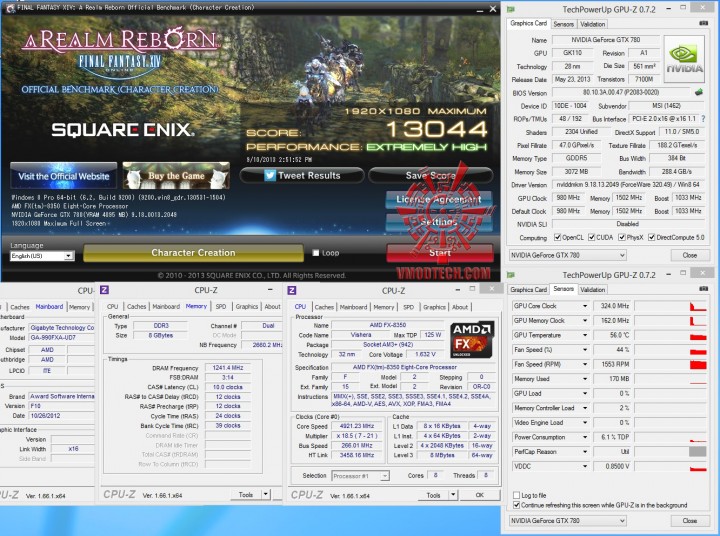720x536 pixels.
Task: Toggle Continue refreshing in background checkbox
Action: point(517,505)
